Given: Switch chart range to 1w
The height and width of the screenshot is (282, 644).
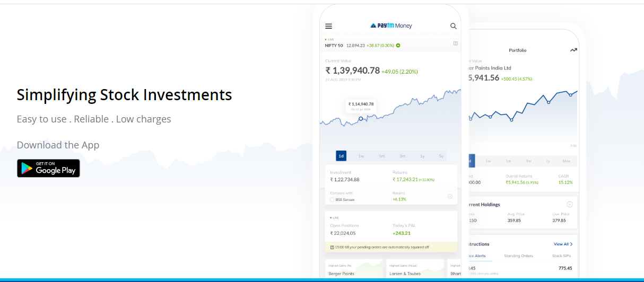Looking at the screenshot, I should [361, 156].
